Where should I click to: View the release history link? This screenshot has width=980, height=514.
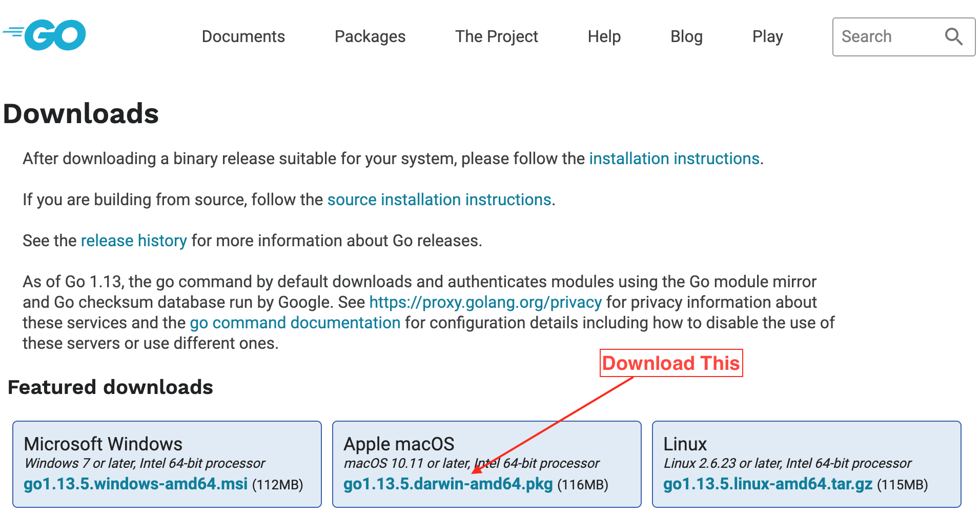[x=134, y=241]
